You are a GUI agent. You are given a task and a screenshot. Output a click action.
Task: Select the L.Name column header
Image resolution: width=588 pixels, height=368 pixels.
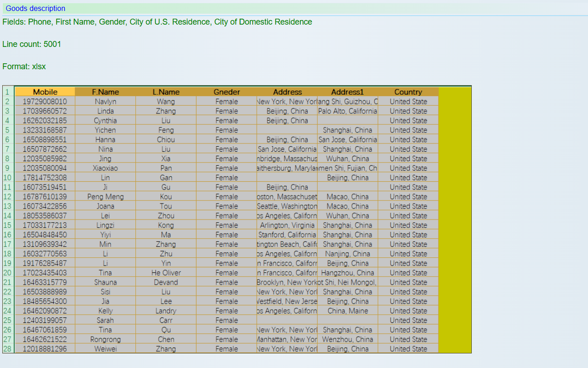click(166, 92)
